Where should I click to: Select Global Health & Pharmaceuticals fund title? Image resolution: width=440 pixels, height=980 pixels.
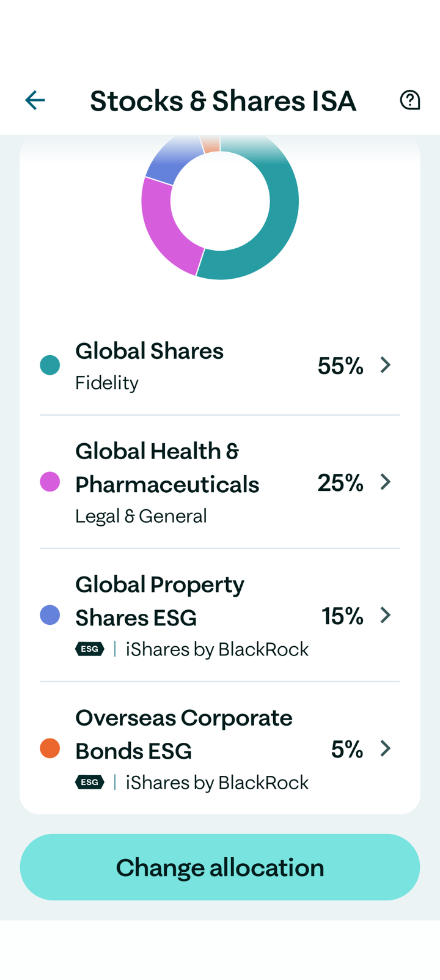(x=167, y=468)
